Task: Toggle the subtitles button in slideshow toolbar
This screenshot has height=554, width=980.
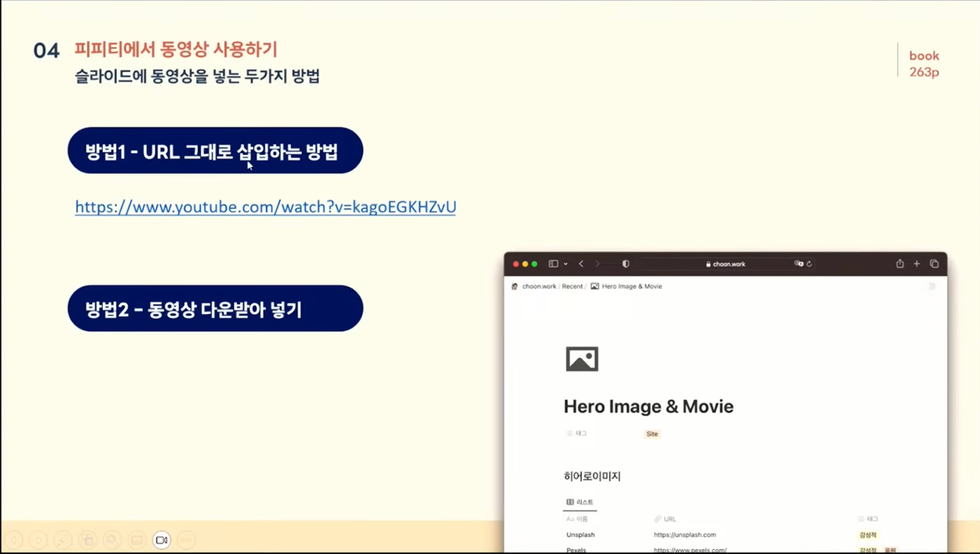Action: [137, 540]
